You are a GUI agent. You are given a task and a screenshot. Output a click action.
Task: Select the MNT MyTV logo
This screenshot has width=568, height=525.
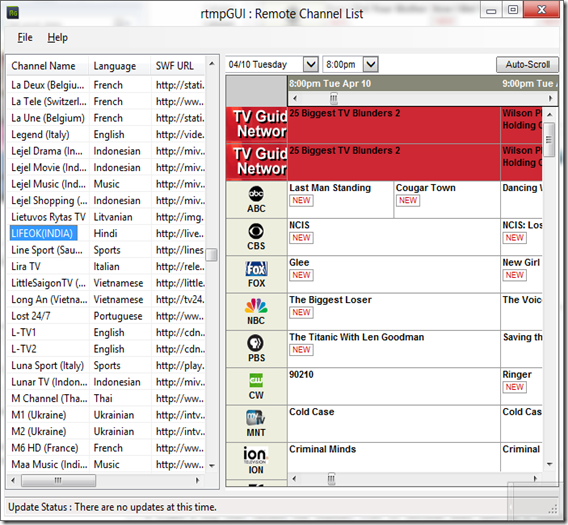coord(256,418)
